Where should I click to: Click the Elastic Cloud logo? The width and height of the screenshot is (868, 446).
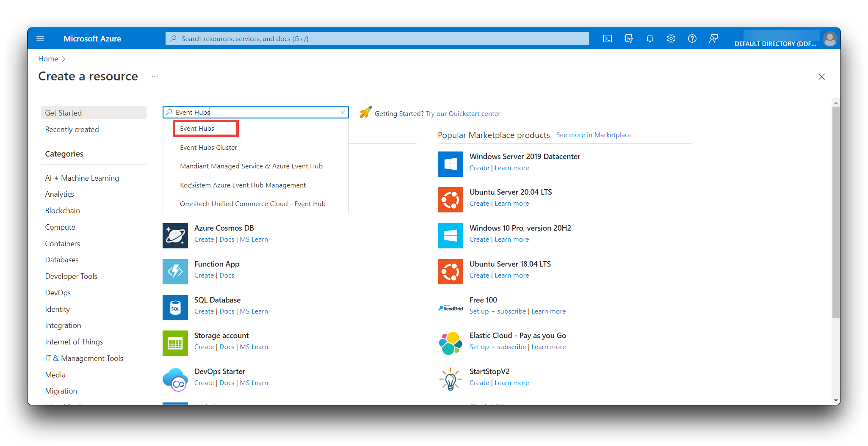coord(451,343)
